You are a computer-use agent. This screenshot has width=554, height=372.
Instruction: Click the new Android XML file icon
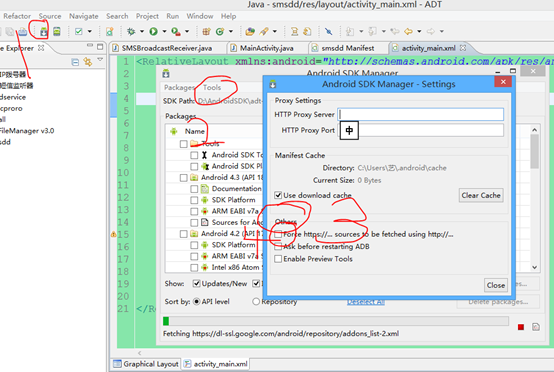[x=110, y=31]
